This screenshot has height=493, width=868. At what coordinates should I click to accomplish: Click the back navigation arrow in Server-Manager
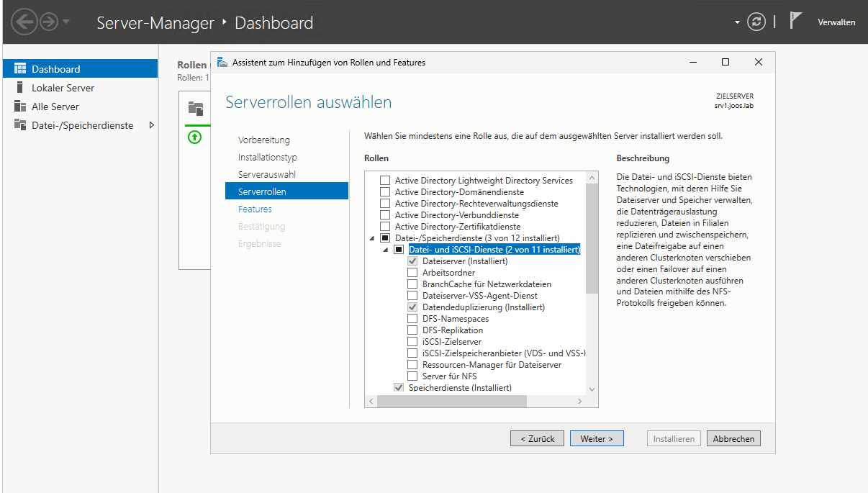(25, 22)
